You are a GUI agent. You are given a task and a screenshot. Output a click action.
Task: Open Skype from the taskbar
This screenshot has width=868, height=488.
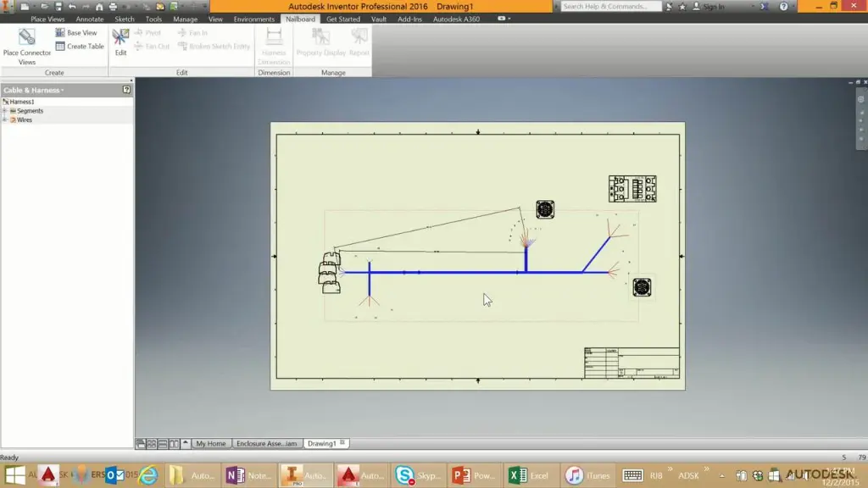[x=417, y=475]
